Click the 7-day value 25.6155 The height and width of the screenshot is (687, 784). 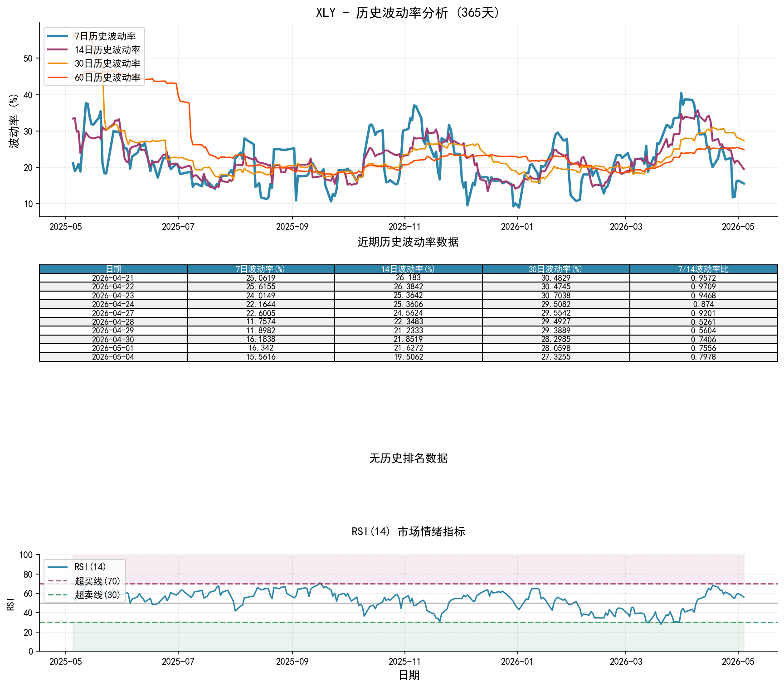[261, 287]
